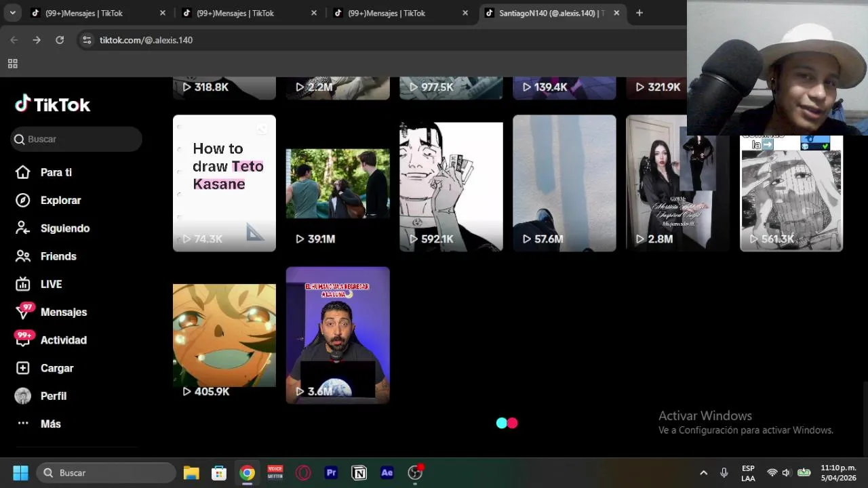Go to Siguiendo page
Screen dimensions: 868x488
65,228
